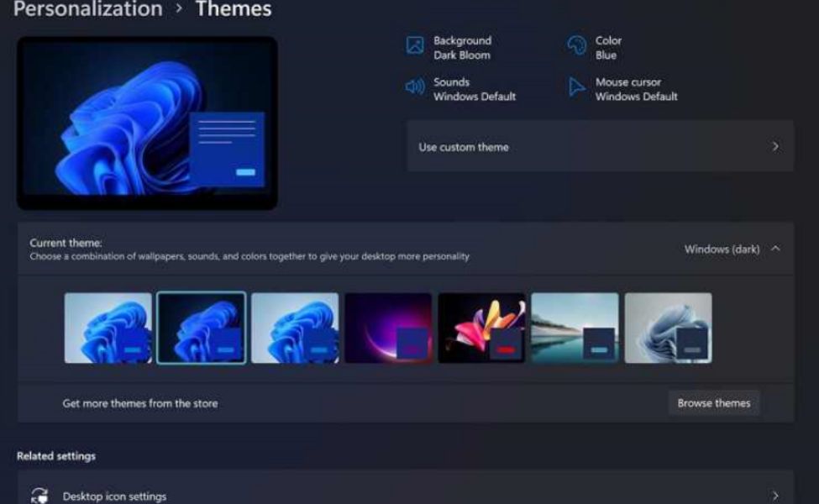
Task: Select the gray bloom theme thumbnail
Action: (669, 328)
